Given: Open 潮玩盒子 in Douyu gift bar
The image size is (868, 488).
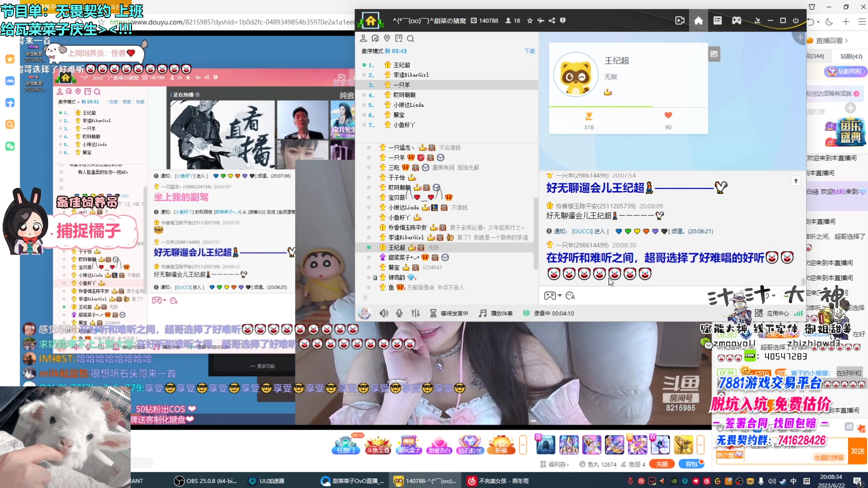Looking at the screenshot, I should [409, 445].
